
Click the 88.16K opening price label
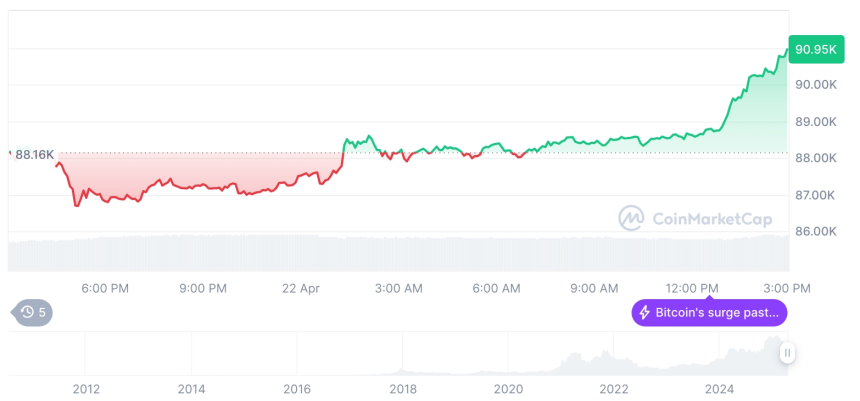click(x=35, y=154)
